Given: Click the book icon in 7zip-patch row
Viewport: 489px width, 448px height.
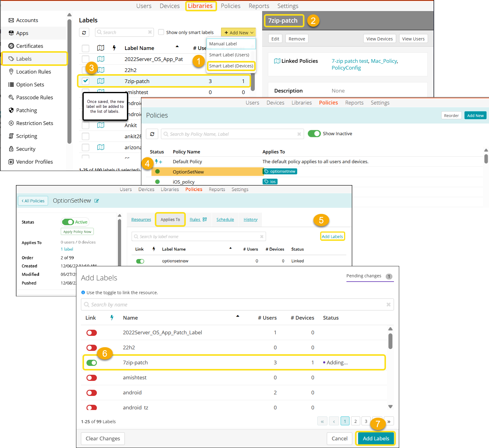Looking at the screenshot, I should [x=101, y=81].
